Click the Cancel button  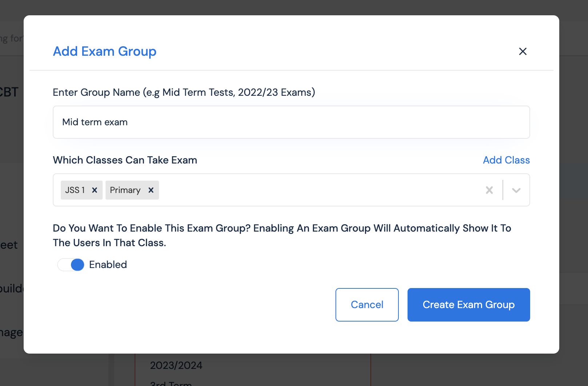(x=367, y=305)
